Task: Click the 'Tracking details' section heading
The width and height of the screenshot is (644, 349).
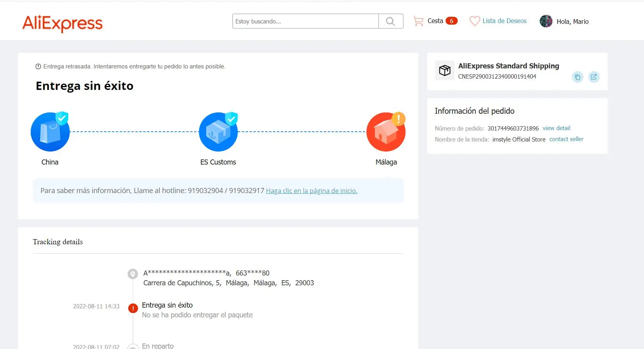Action: (x=58, y=242)
